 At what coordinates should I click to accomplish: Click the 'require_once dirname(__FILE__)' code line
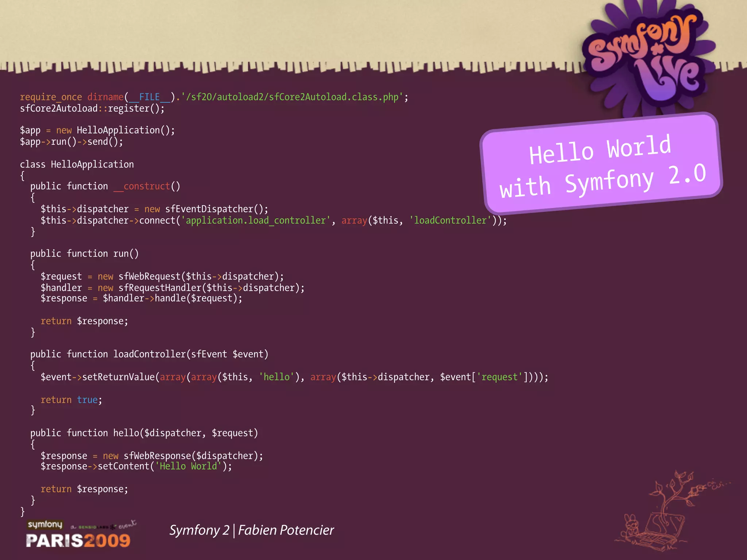coord(214,97)
